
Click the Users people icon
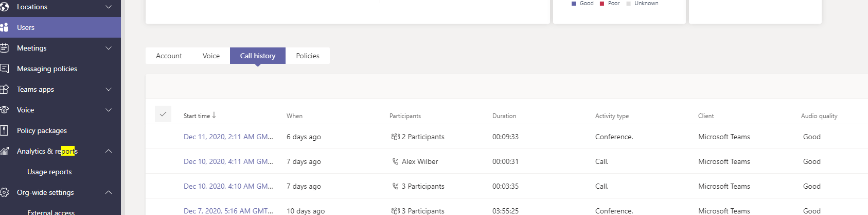(x=4, y=27)
